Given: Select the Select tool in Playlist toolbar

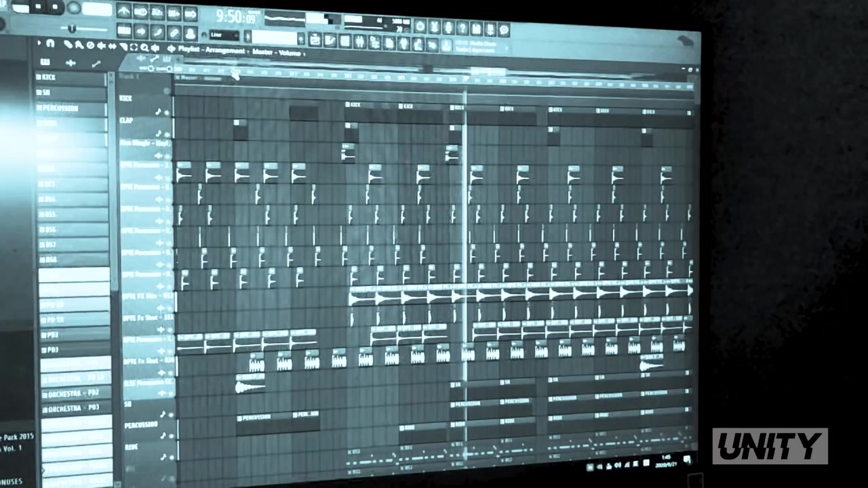Looking at the screenshot, I should 134,47.
